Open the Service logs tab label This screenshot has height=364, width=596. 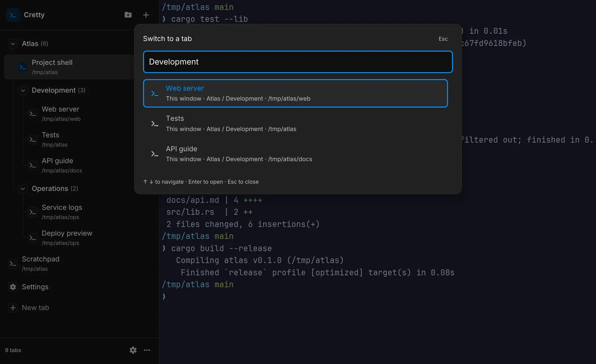pyautogui.click(x=62, y=207)
